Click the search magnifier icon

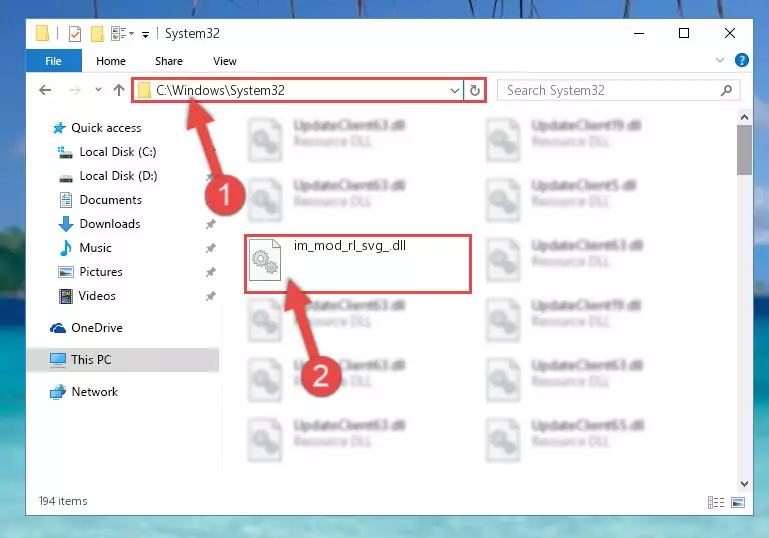[726, 90]
